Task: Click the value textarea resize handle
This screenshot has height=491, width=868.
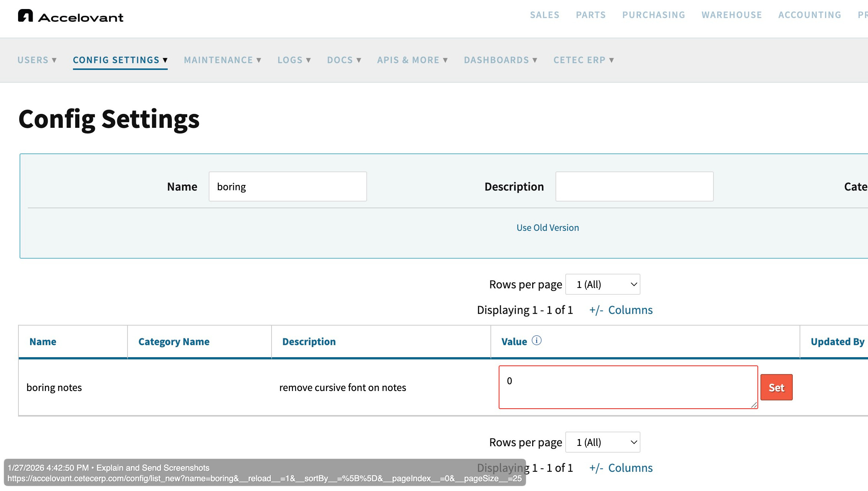Action: 754,405
